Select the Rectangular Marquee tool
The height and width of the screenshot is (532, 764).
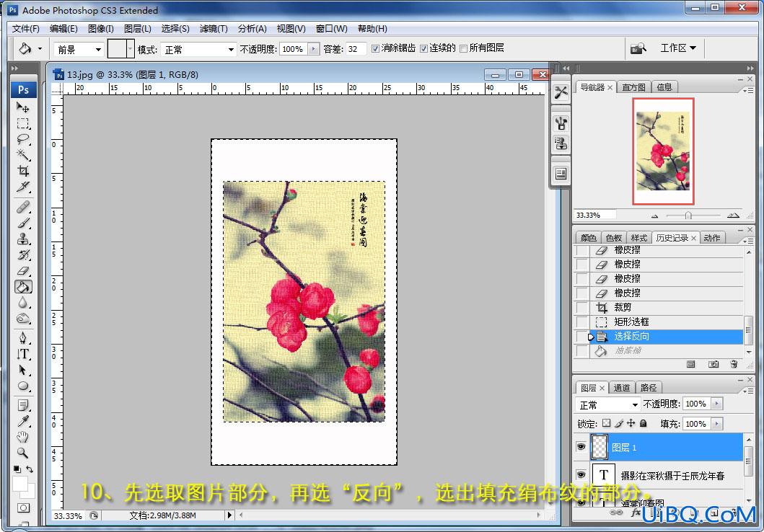[23, 123]
